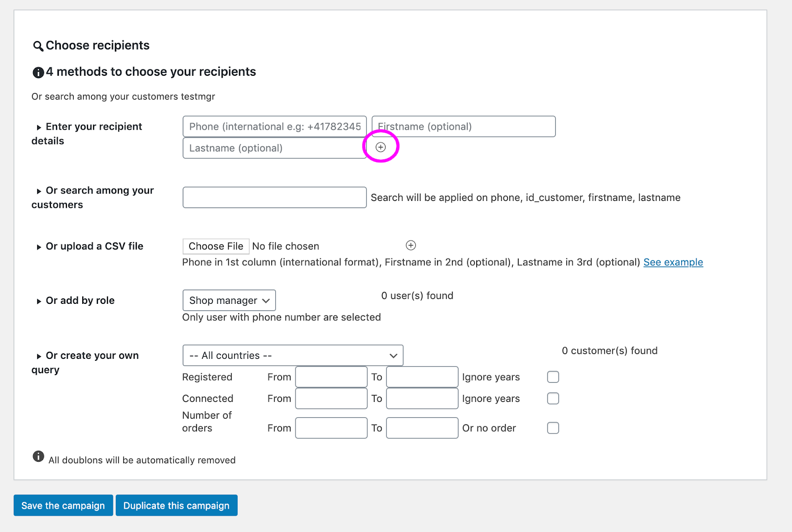Click the triangle before Or create your own query
The height and width of the screenshot is (532, 792).
click(39, 356)
